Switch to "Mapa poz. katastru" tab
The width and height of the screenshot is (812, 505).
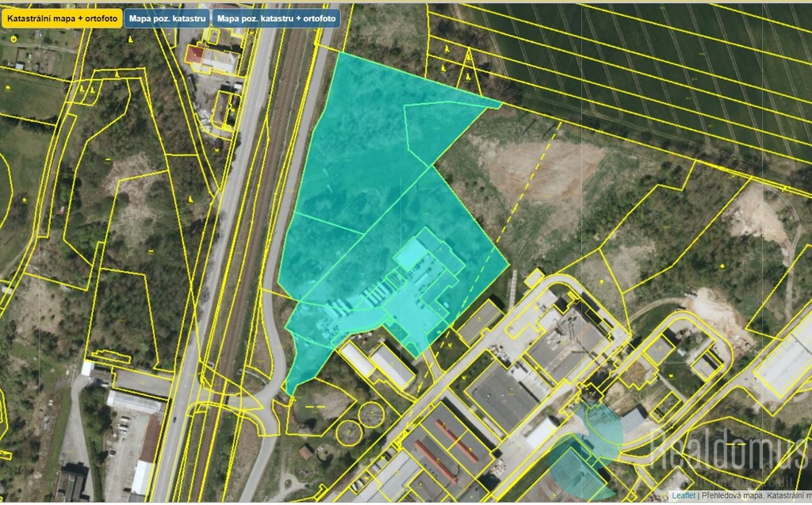167,18
